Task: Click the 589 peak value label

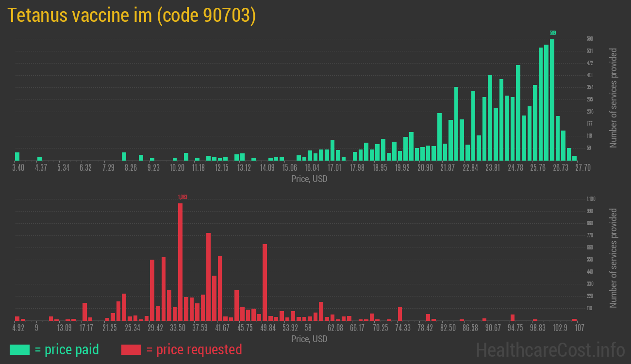Action: pos(552,33)
